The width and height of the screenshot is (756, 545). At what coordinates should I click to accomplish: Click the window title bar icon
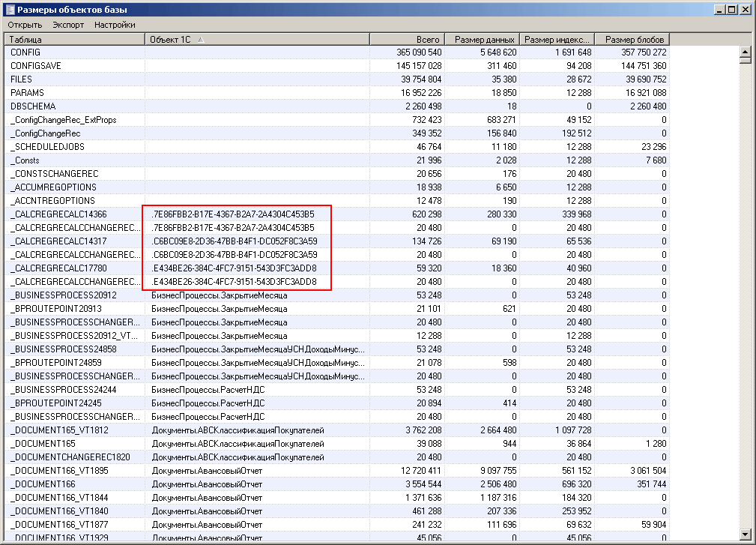[x=10, y=10]
